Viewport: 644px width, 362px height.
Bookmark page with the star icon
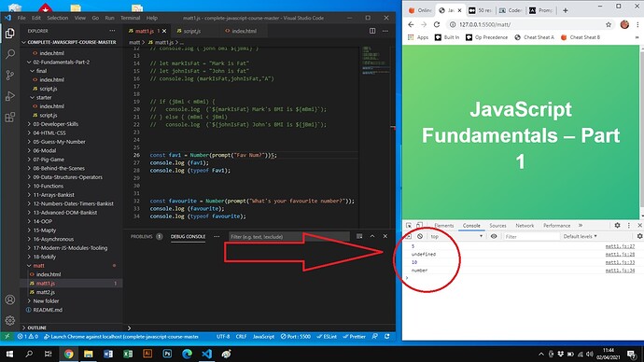click(609, 24)
